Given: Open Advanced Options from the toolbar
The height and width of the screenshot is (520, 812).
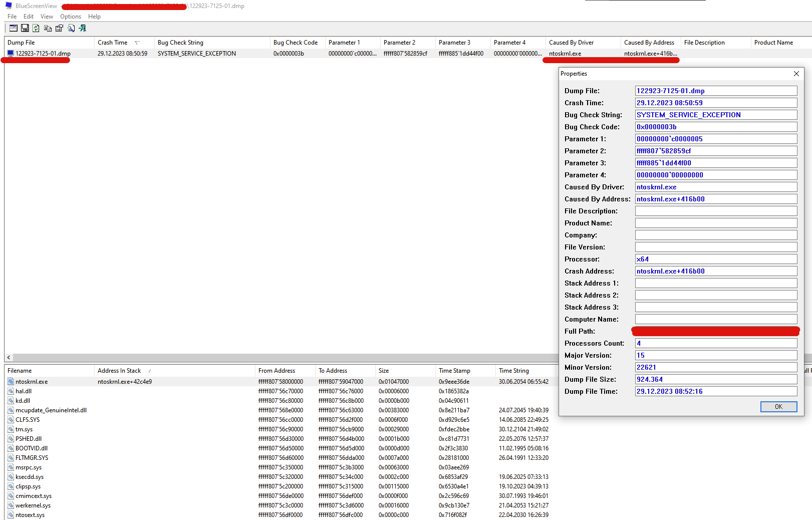Looking at the screenshot, I should point(14,29).
